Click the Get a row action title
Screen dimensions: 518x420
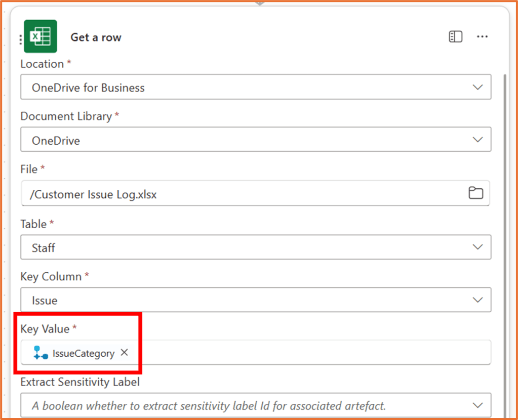pyautogui.click(x=96, y=36)
